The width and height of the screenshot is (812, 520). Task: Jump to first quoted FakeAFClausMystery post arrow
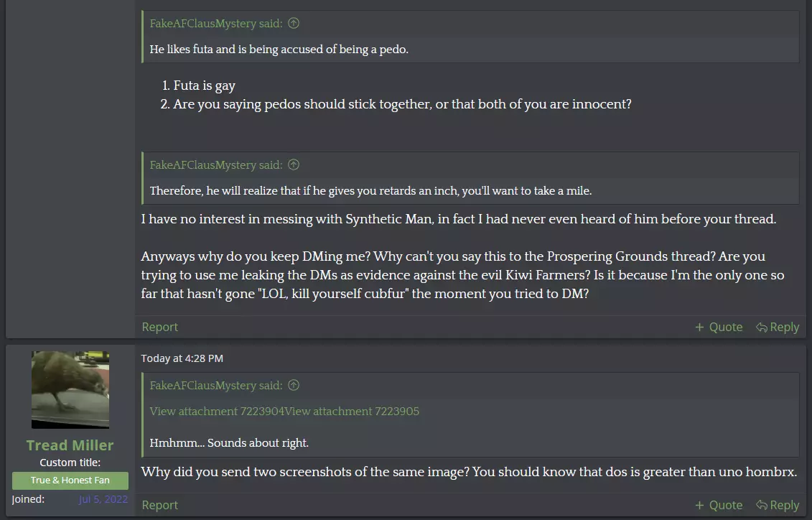pyautogui.click(x=294, y=23)
